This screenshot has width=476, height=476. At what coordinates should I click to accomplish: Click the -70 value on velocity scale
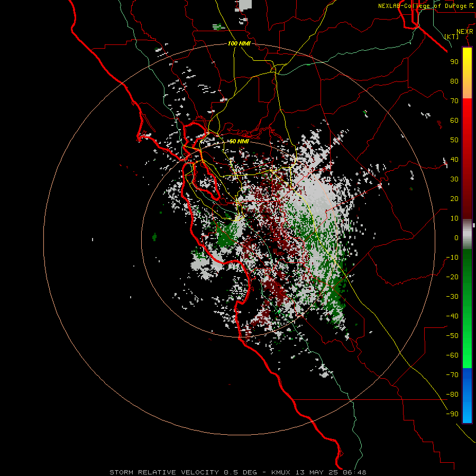point(452,375)
